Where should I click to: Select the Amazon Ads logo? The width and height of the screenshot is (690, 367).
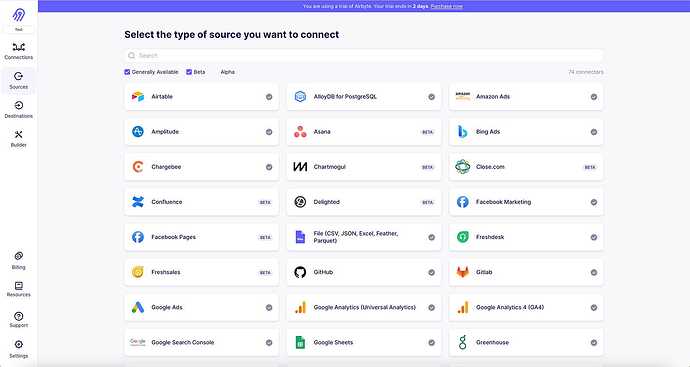pos(462,96)
